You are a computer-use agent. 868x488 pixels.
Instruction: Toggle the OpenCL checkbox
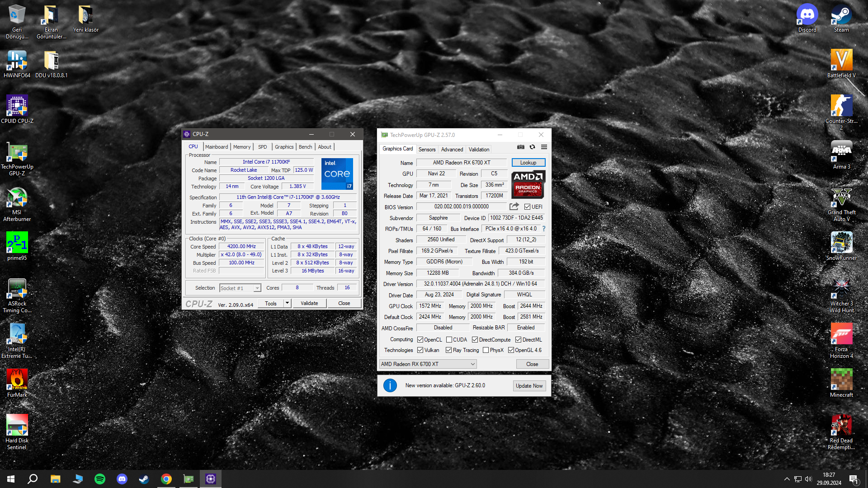[420, 340]
